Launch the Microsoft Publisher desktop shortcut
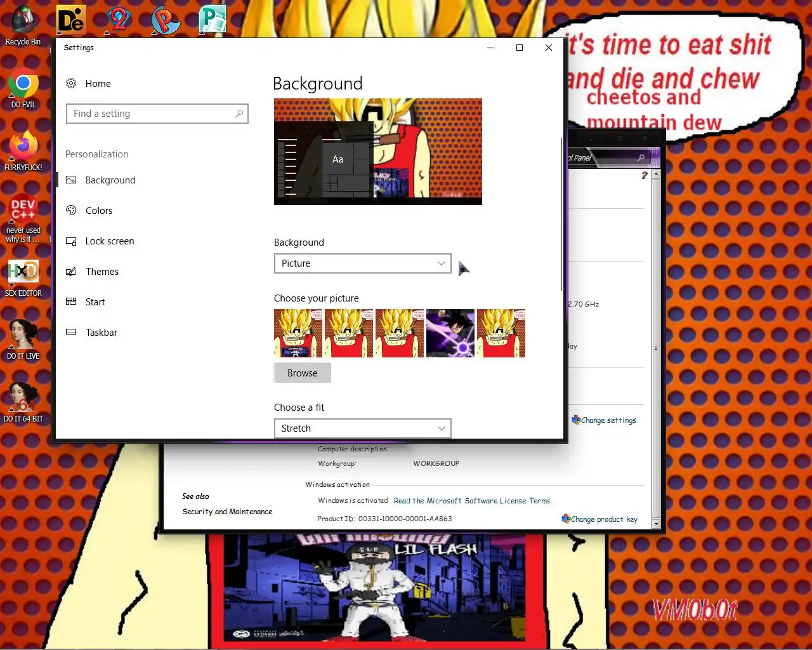Image resolution: width=812 pixels, height=650 pixels. tap(213, 20)
